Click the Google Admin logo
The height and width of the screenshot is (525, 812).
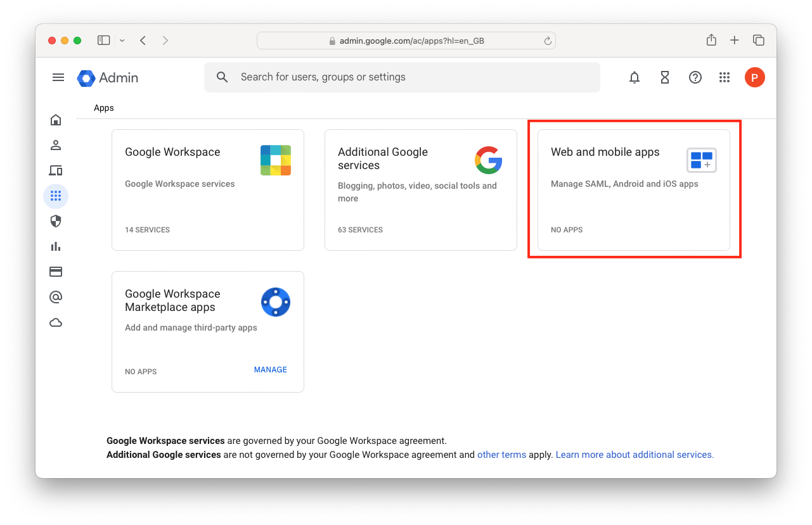pos(108,78)
